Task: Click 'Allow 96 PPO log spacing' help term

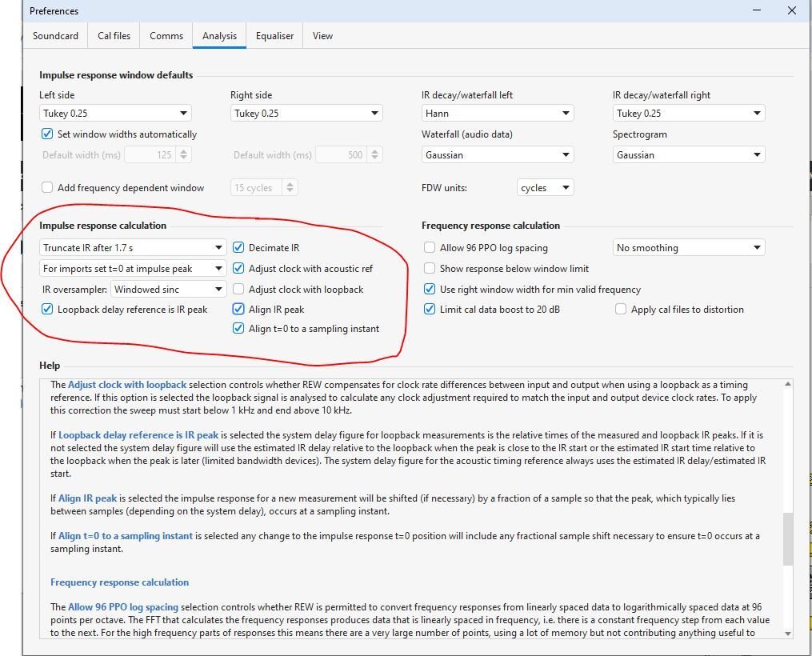Action: (x=123, y=607)
